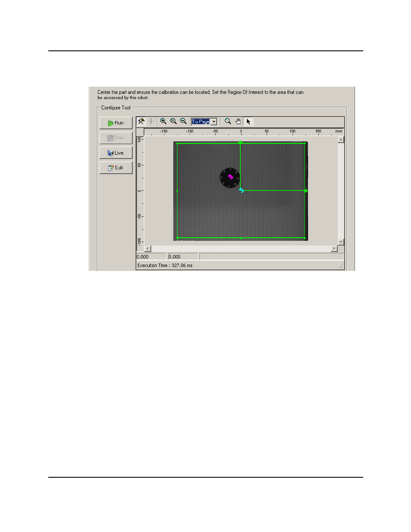411x532 pixels.
Task: Click the detected calibration disk in image
Action: (230, 177)
